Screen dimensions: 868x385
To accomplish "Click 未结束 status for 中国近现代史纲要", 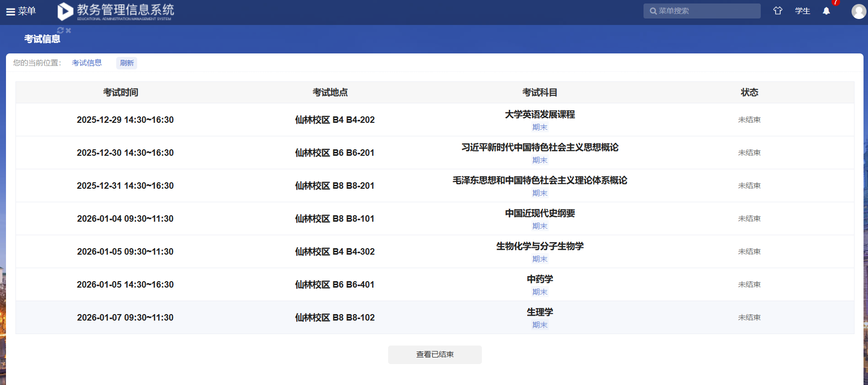I will point(749,219).
